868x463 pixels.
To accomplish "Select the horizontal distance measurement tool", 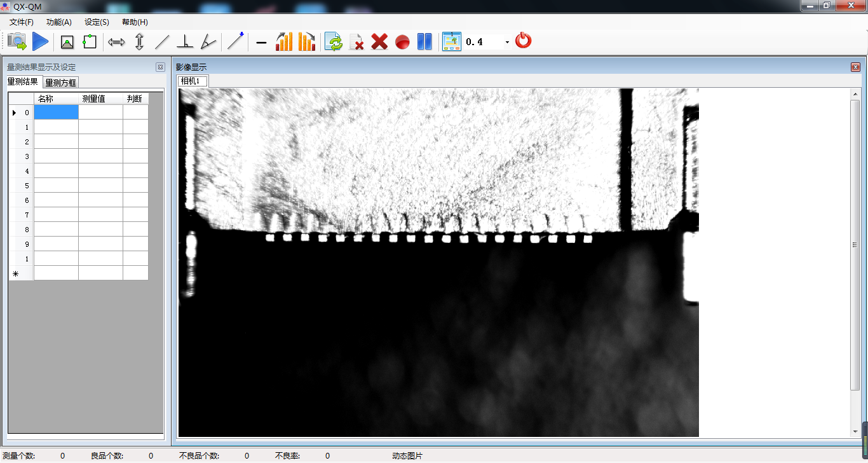I will (116, 42).
